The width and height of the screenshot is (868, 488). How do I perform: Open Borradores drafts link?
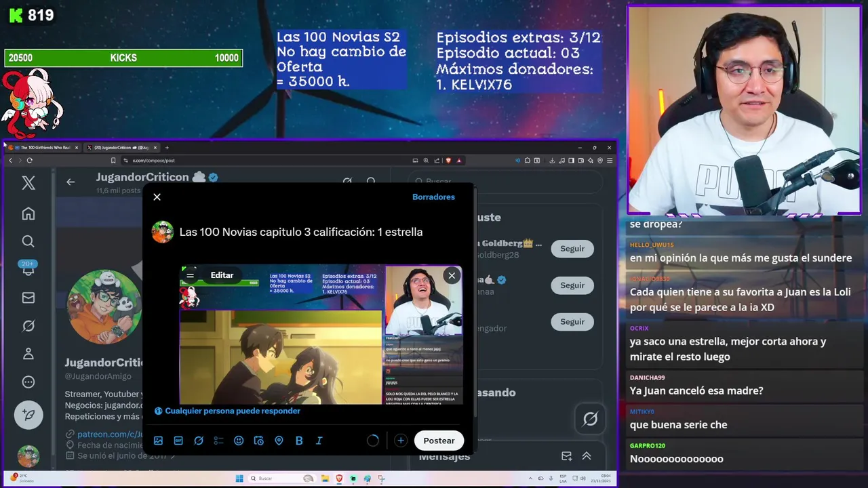click(433, 197)
